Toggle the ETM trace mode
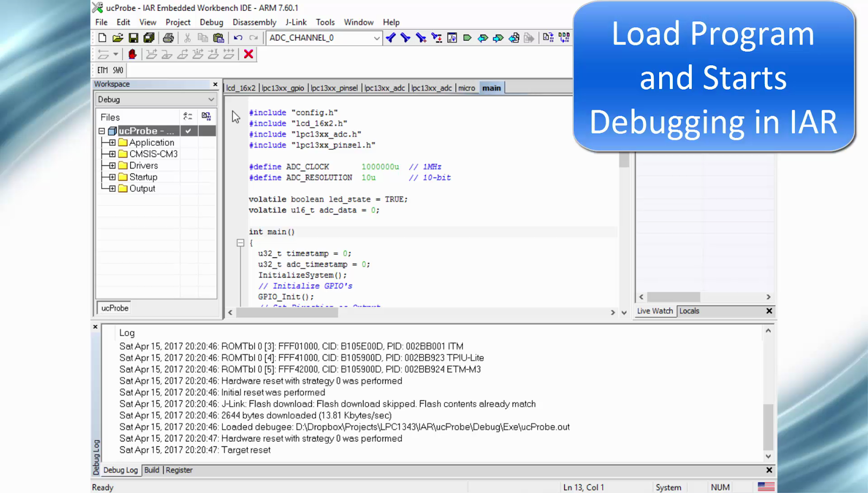This screenshot has width=868, height=493. [103, 70]
